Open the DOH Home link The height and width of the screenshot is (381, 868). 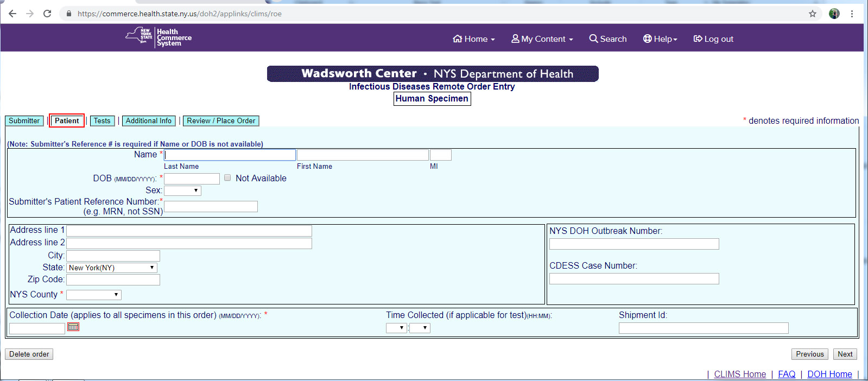pos(829,374)
